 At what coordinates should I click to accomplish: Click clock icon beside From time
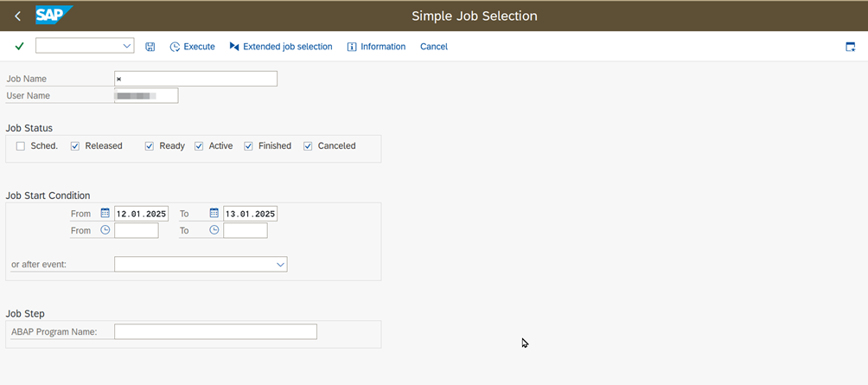tap(105, 230)
